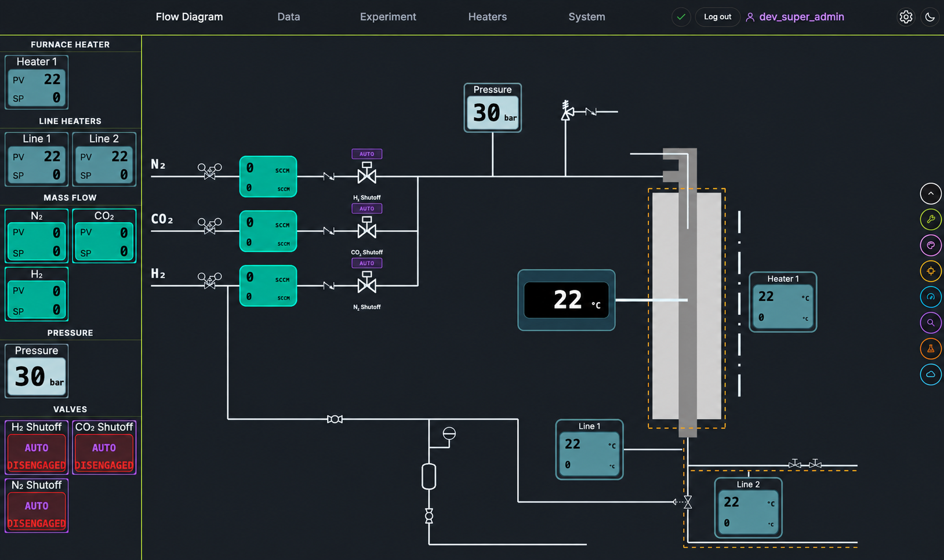This screenshot has height=560, width=944.
Task: Select N₂ mass flow card in sidebar
Action: click(x=37, y=236)
